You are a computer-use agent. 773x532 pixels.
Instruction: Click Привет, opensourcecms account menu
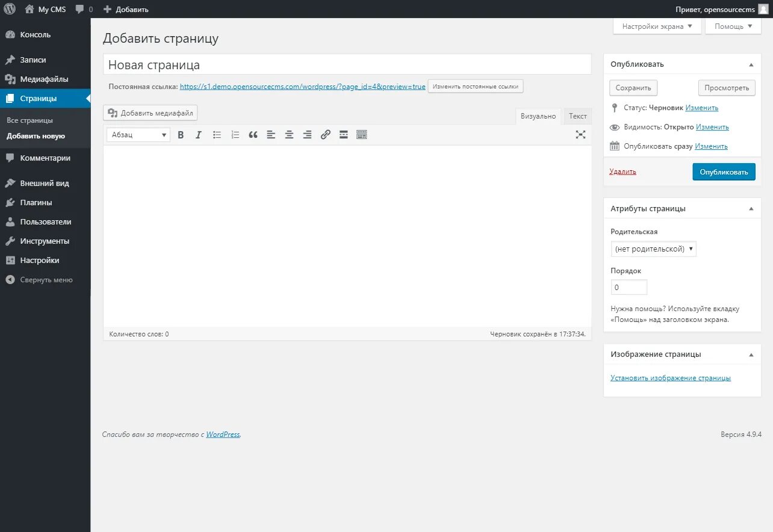coord(722,9)
